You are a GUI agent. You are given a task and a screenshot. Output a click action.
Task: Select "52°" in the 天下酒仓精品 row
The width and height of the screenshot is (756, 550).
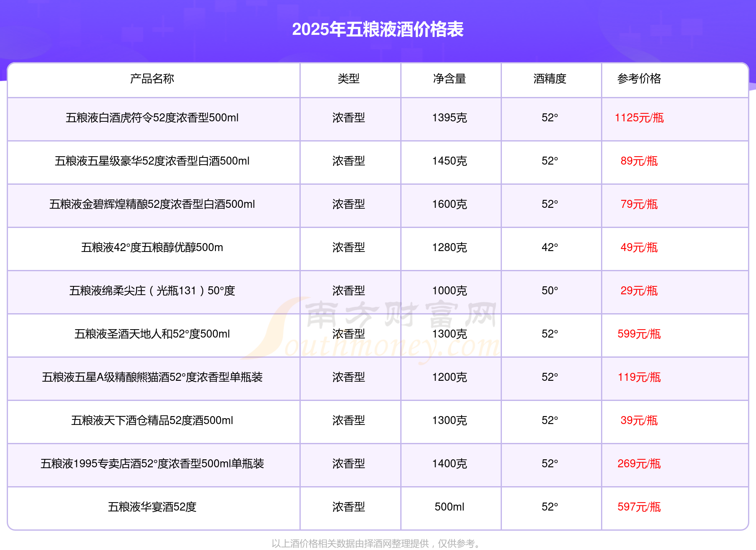click(550, 420)
